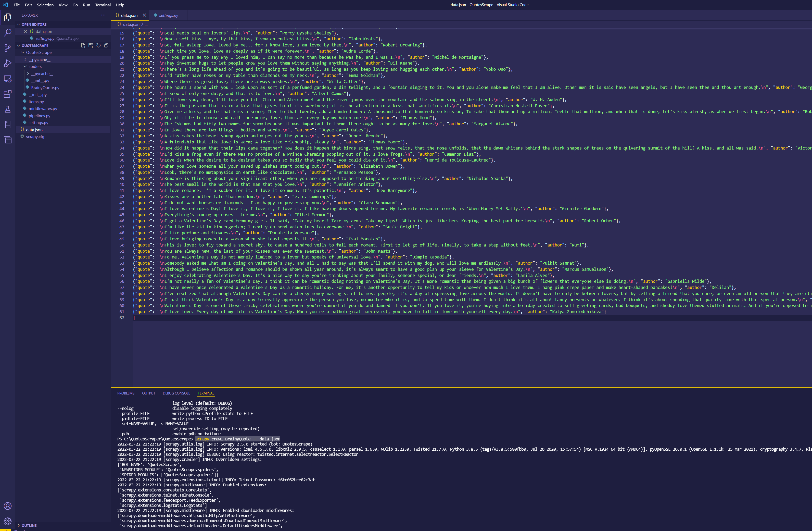Open the Help menu
Screen dimensions: 812x531
click(x=120, y=5)
